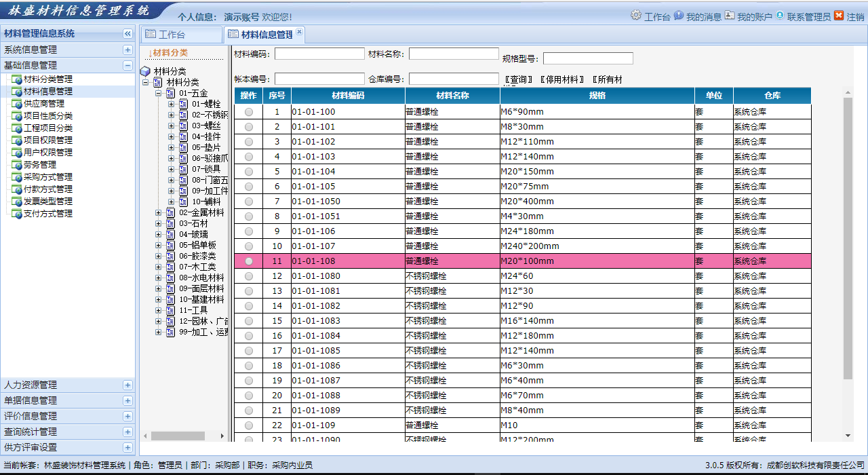Open 用户权限管理 in the sidebar menu

47,153
